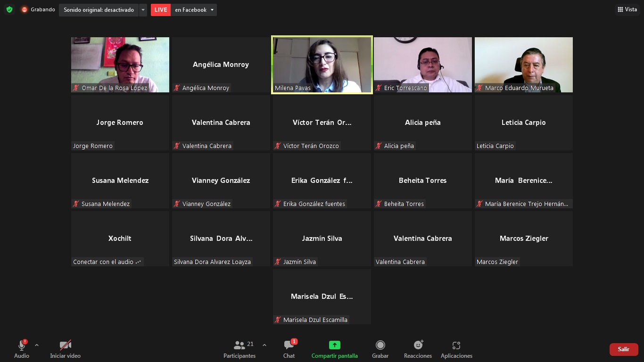This screenshot has width=644, height=362.
Task: Click the Jazmín Silva participant tile
Action: point(322,239)
